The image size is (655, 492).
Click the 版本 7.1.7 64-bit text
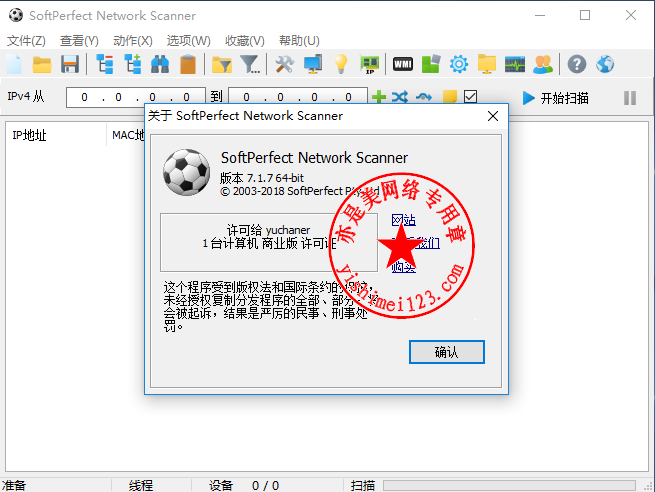click(262, 178)
